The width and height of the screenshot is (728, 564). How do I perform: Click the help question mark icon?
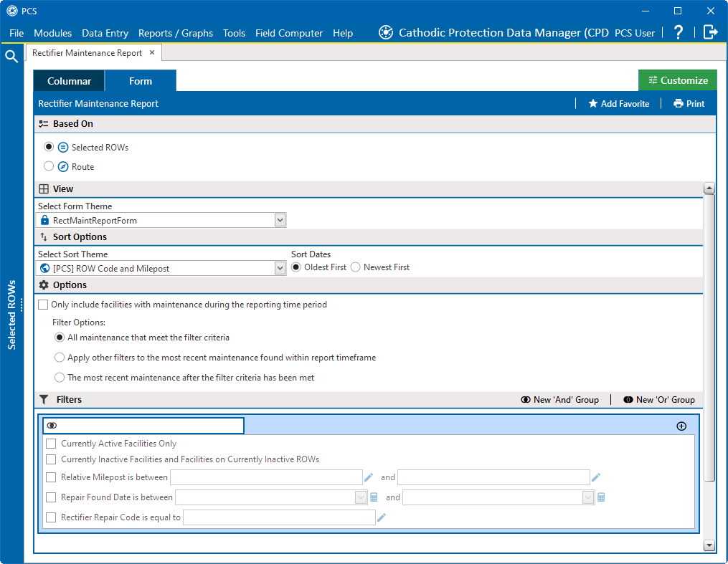(x=679, y=32)
